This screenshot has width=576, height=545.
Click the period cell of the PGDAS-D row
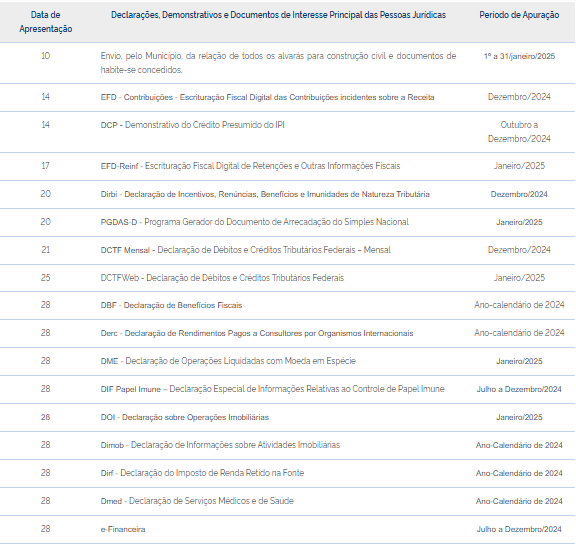[x=519, y=223]
